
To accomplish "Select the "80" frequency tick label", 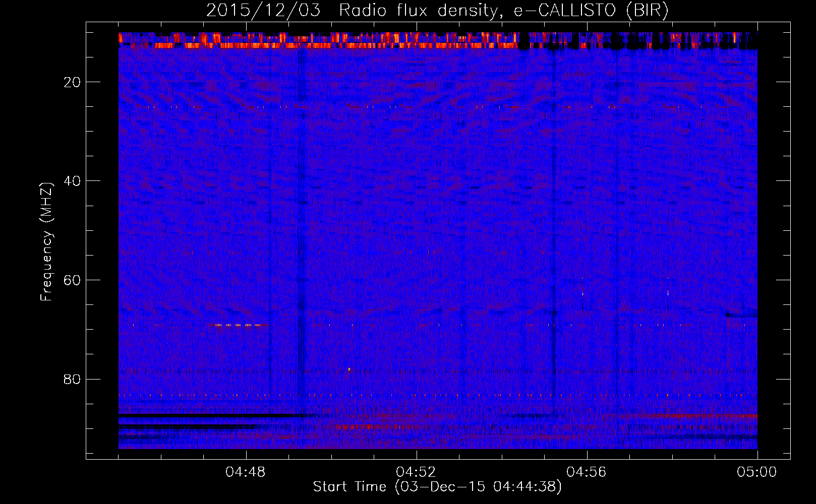I will click(x=73, y=379).
